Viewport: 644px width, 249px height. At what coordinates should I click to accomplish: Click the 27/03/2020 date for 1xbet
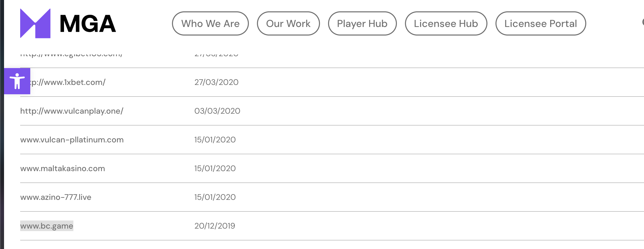[x=216, y=82]
